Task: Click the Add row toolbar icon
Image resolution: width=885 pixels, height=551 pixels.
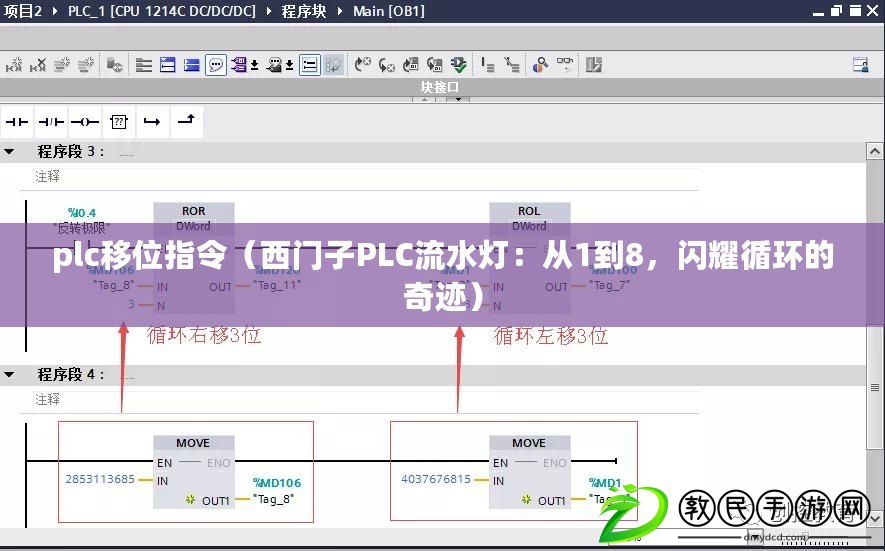Action: [x=86, y=65]
